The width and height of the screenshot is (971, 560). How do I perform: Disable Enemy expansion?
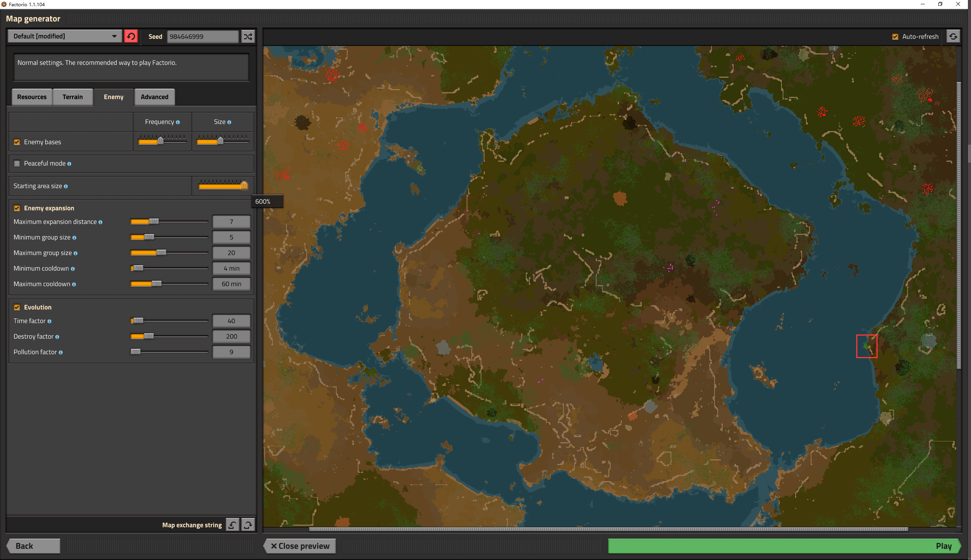click(17, 208)
